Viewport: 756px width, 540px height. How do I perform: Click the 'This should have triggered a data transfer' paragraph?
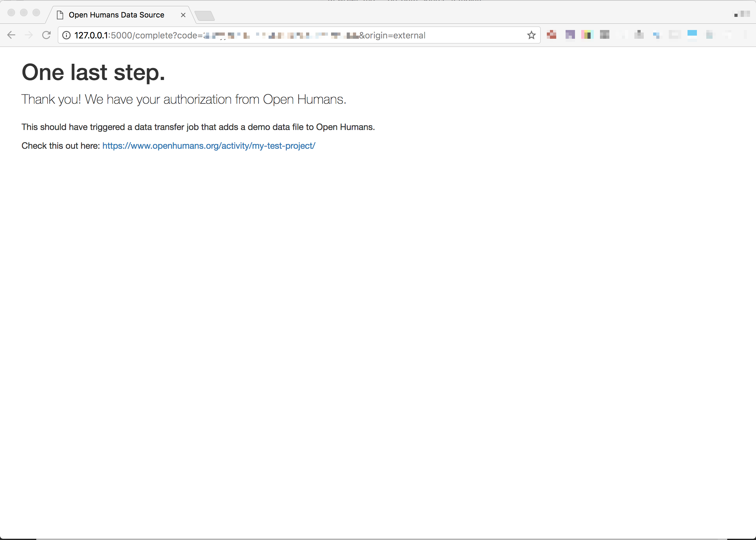198,127
